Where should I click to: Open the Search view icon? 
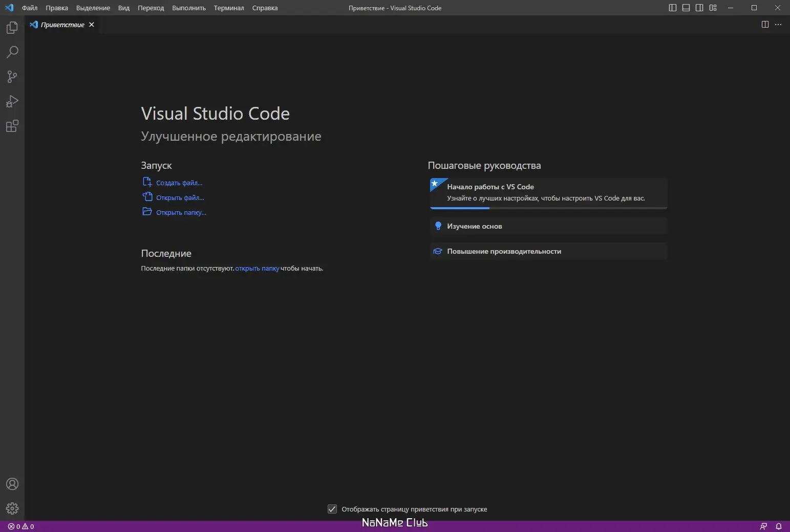[12, 52]
